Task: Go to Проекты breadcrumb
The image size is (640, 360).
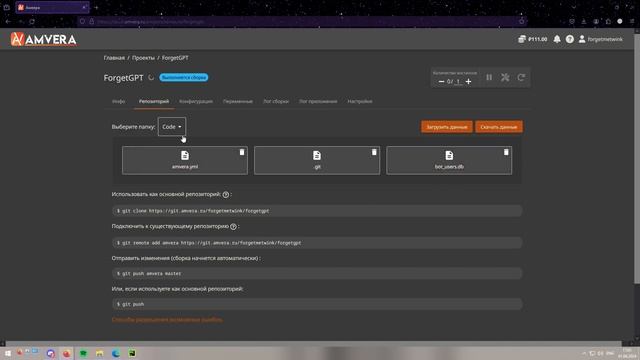Action: (143, 58)
